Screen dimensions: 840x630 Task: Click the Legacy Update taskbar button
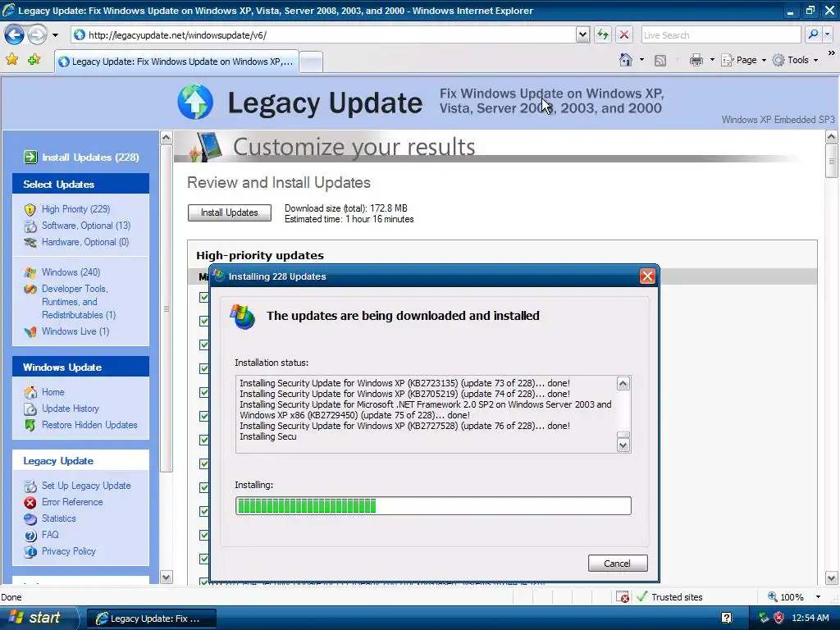point(151,619)
